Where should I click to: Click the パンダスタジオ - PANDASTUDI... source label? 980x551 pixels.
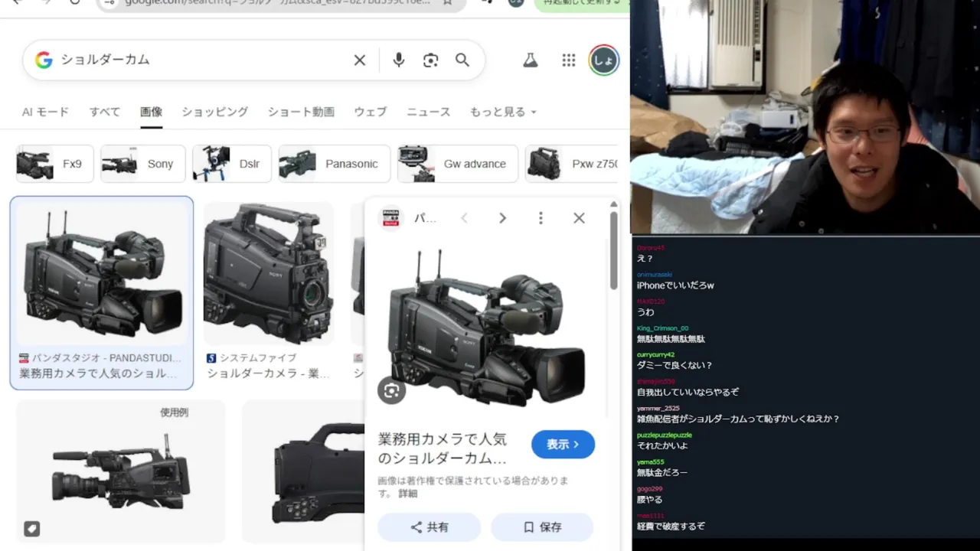(106, 358)
